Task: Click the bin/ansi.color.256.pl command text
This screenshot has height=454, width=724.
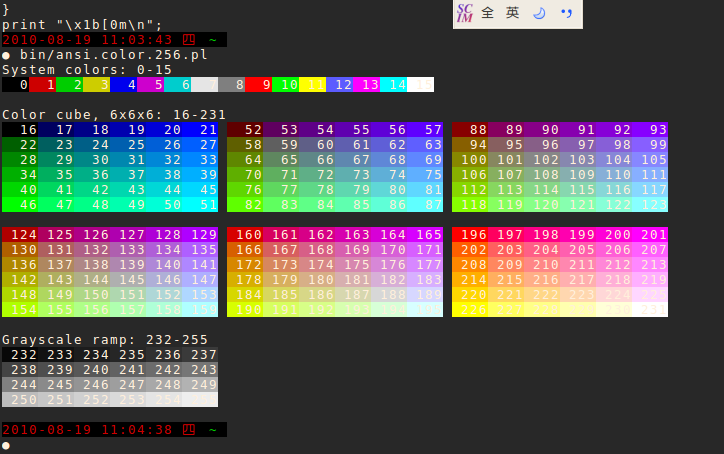Action: pos(114,55)
